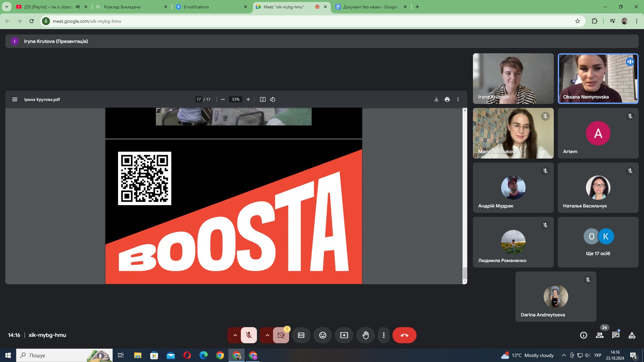
Task: Zoom out the PDF with minus button
Action: coord(223,100)
